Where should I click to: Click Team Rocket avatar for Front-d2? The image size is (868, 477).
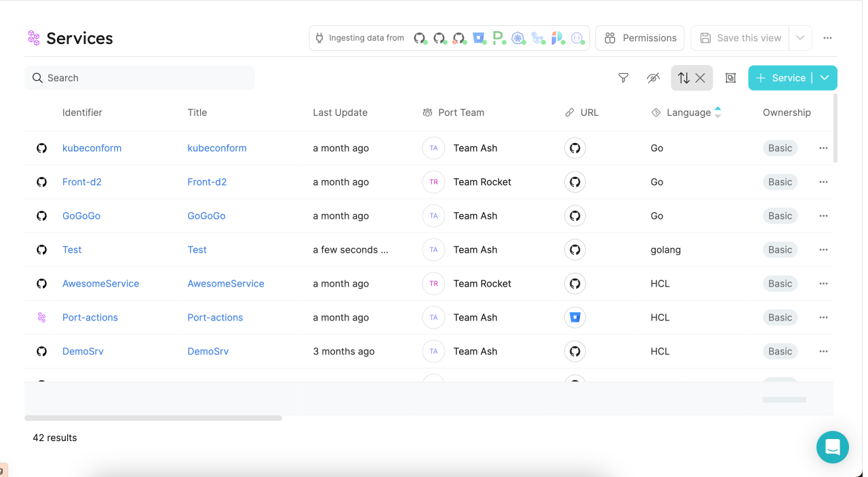click(433, 182)
